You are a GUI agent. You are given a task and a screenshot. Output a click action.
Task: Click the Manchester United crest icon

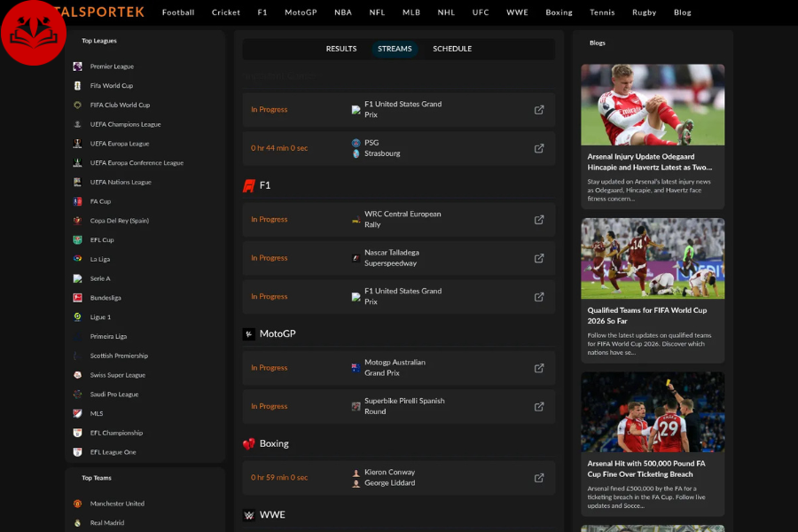77,504
